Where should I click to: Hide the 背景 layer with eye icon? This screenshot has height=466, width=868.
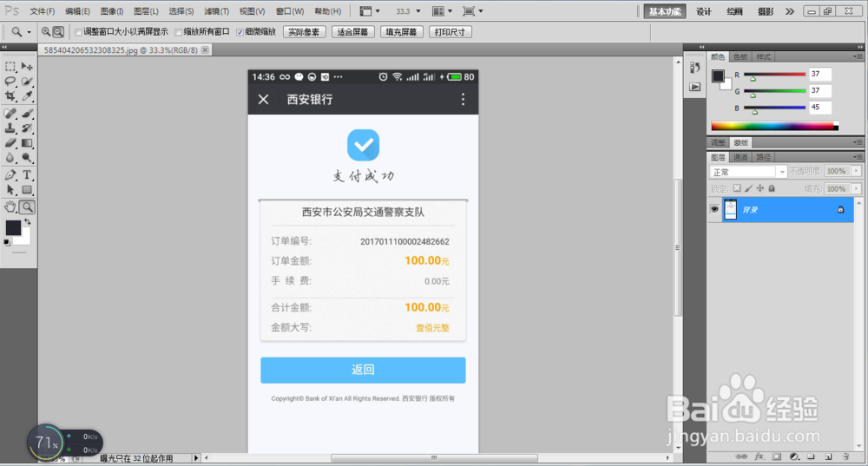tap(714, 209)
